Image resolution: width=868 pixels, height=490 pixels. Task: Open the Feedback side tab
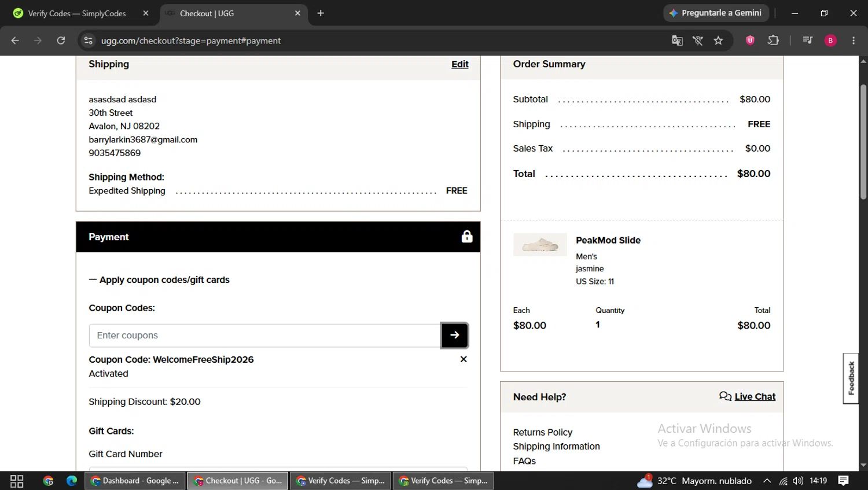coord(851,378)
